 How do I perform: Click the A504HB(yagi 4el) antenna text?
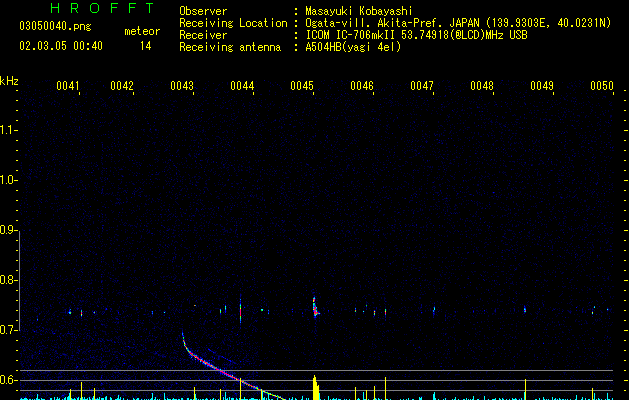click(x=353, y=47)
